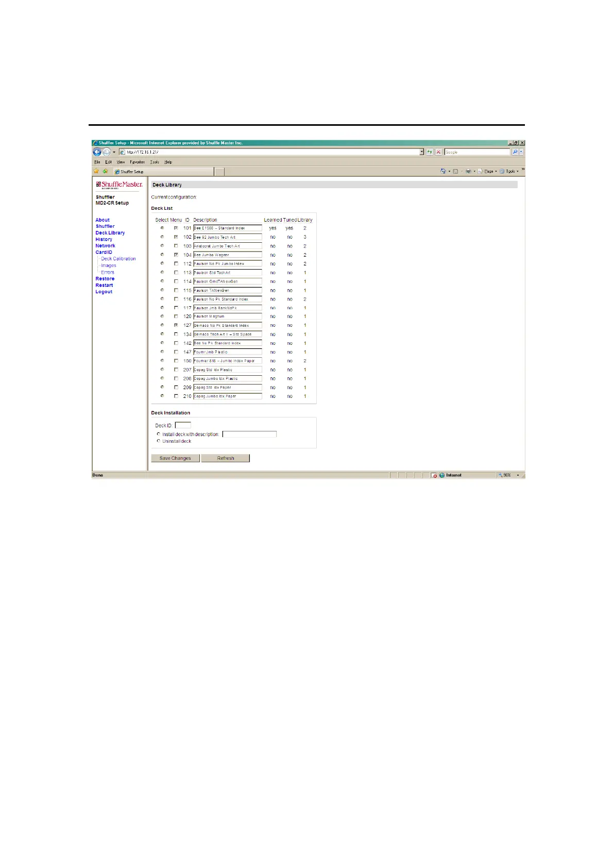613x868 pixels.
Task: Click the Home icon in command bar
Action: (x=443, y=171)
